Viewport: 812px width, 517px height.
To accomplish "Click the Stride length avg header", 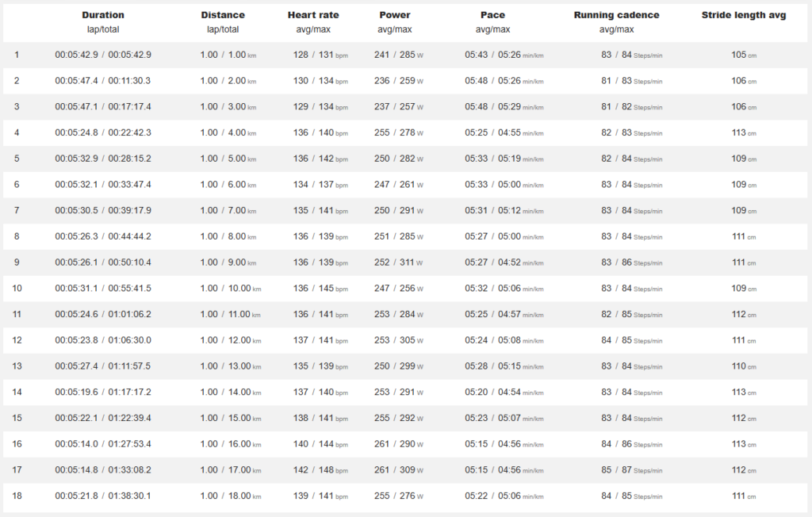I will coord(744,15).
